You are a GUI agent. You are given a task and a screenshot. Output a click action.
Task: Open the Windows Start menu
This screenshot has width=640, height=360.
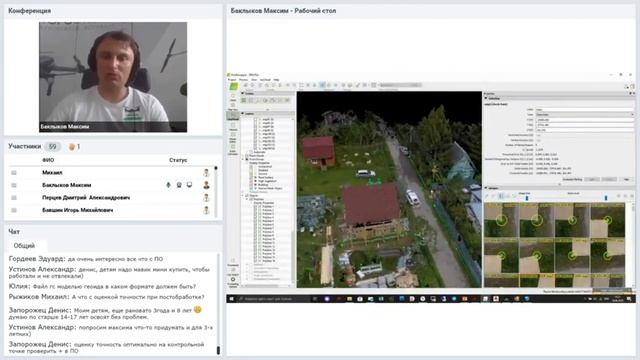pos(231,299)
